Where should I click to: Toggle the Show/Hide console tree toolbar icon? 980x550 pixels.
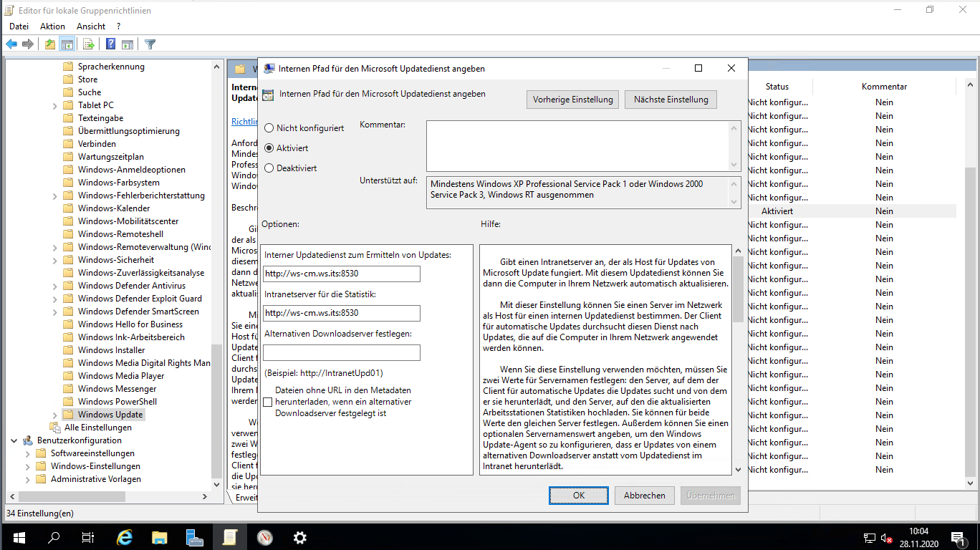(67, 44)
